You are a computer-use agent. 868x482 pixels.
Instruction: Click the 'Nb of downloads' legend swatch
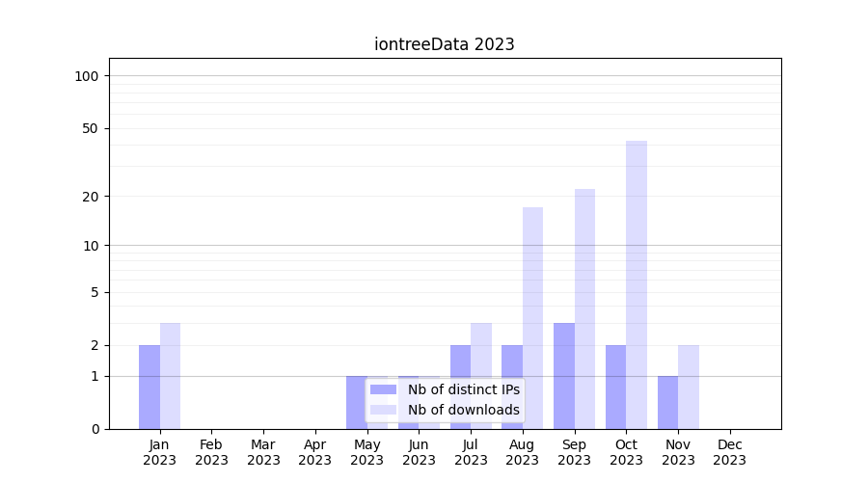383,410
